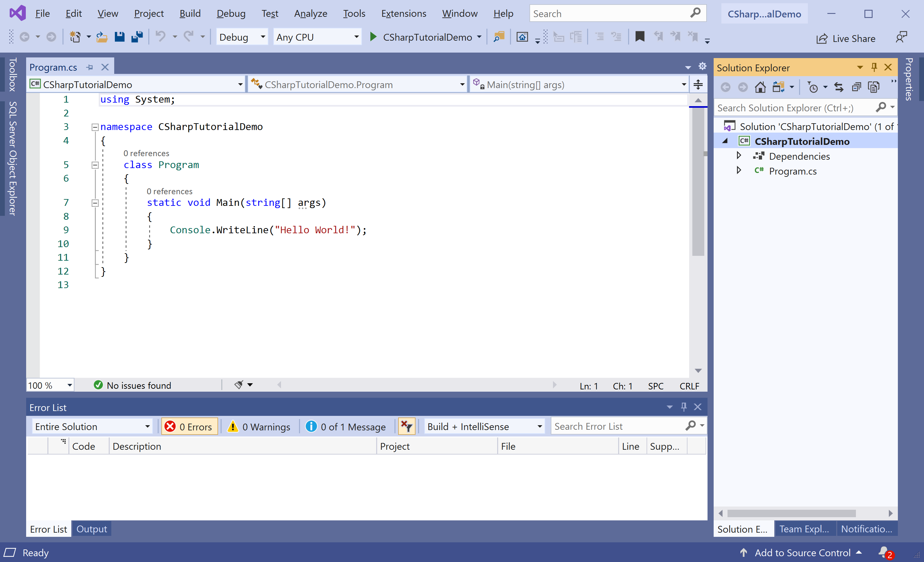Click Collapse All icon in Solution Explorer

click(857, 87)
